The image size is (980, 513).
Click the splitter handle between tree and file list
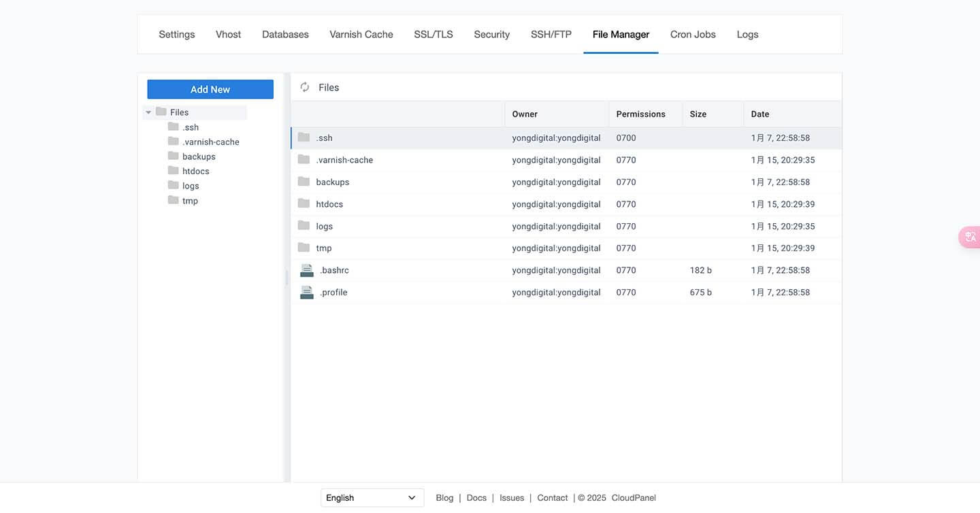pos(287,277)
